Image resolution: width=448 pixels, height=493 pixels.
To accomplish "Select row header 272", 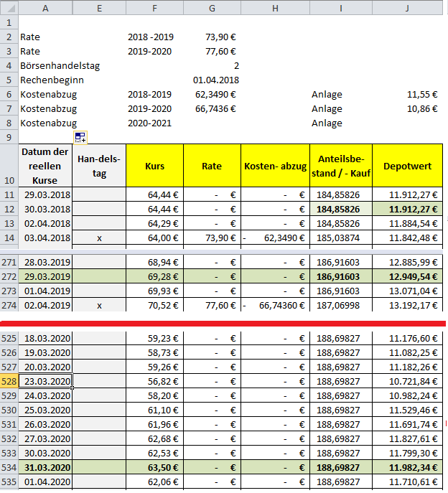I will tap(9, 276).
